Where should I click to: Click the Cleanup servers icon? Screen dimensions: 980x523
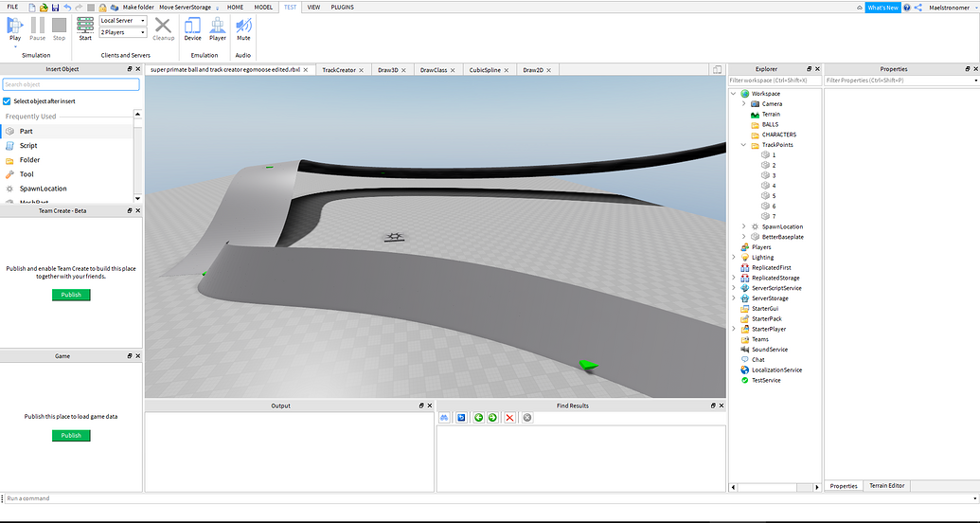[163, 28]
